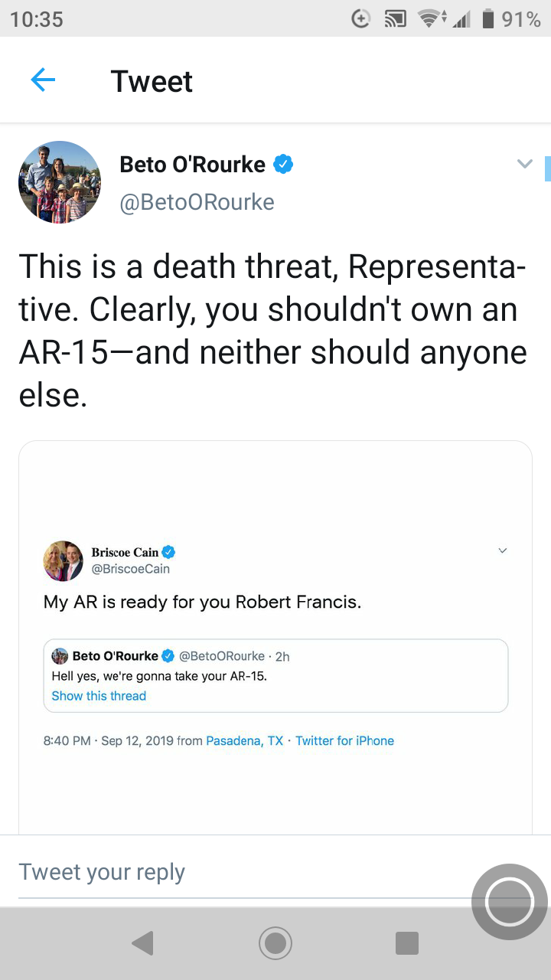
Task: Focus the "Tweet your reply" field
Action: (230, 872)
